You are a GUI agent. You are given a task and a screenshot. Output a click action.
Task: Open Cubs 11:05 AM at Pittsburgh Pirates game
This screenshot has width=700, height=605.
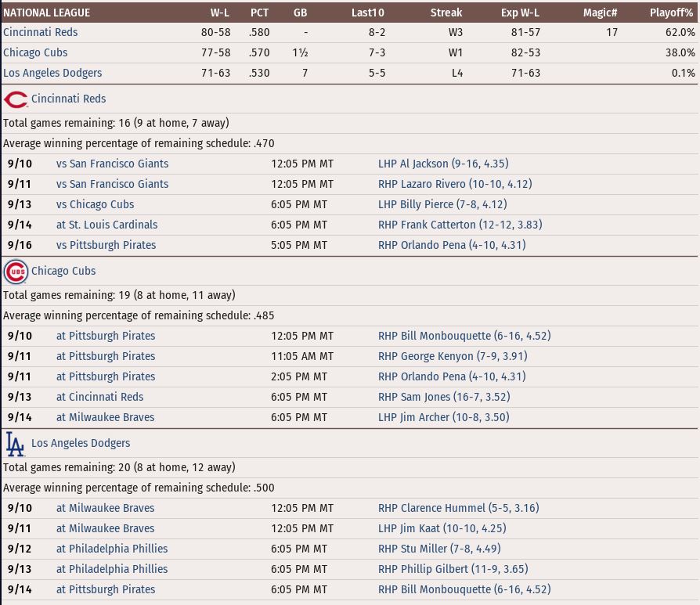click(106, 356)
